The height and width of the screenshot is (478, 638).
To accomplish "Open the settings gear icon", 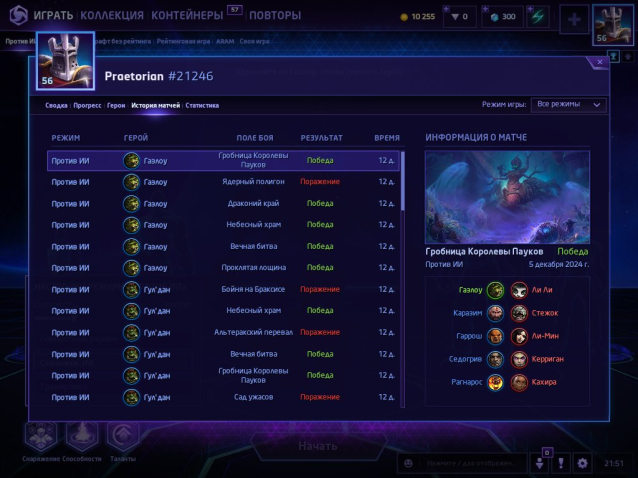I will pos(582,463).
